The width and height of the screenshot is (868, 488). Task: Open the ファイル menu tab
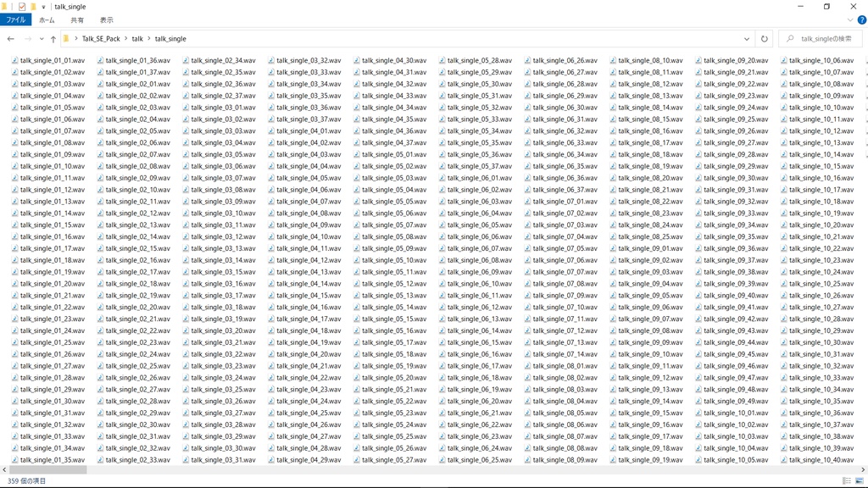coord(15,20)
